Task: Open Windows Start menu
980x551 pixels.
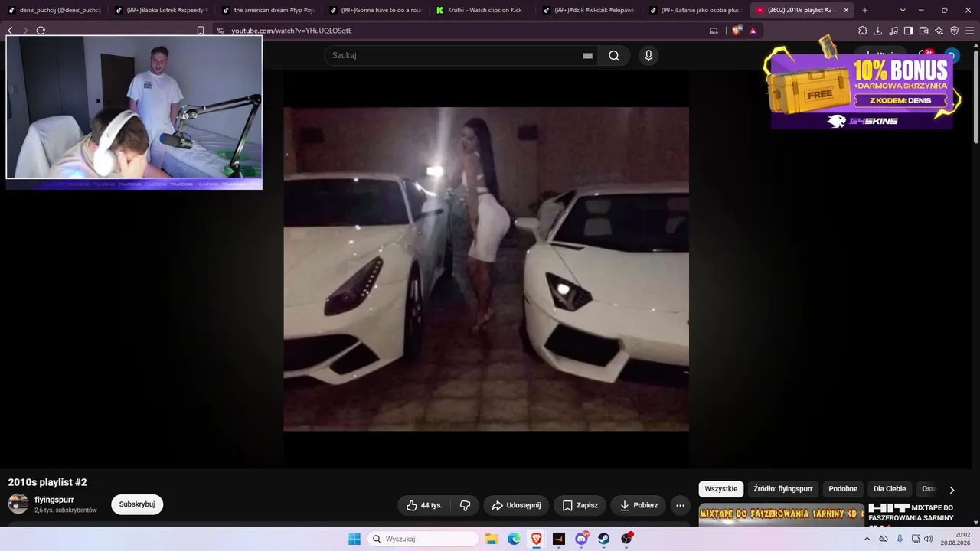Action: coord(354,539)
